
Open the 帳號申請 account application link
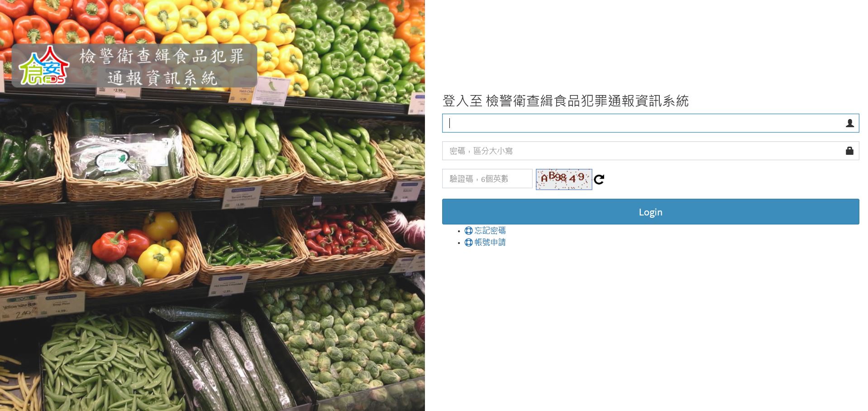point(490,243)
